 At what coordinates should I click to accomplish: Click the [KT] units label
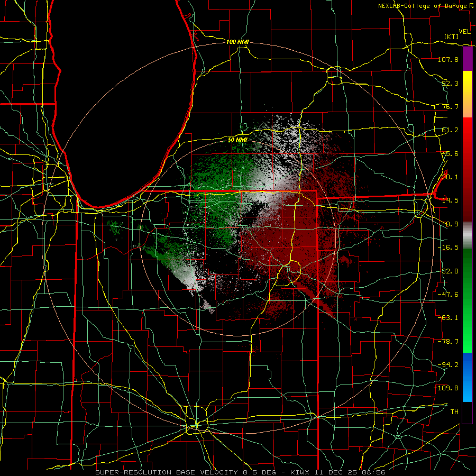452,36
